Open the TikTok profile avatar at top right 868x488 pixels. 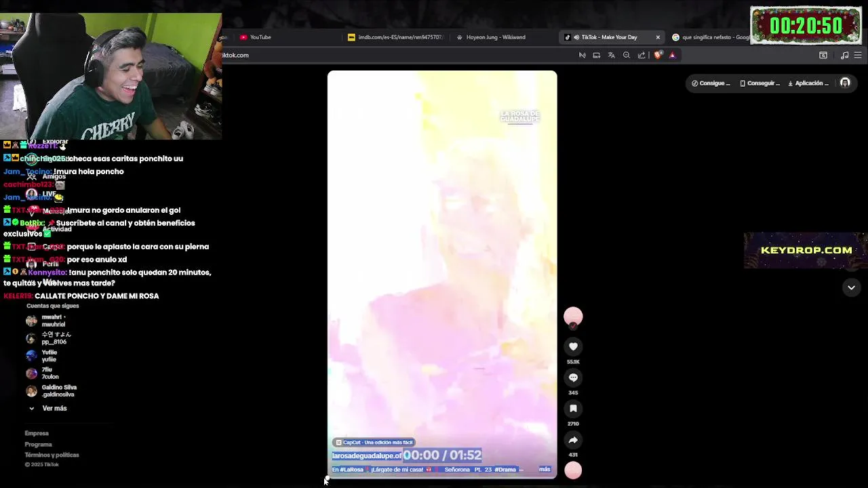[845, 83]
